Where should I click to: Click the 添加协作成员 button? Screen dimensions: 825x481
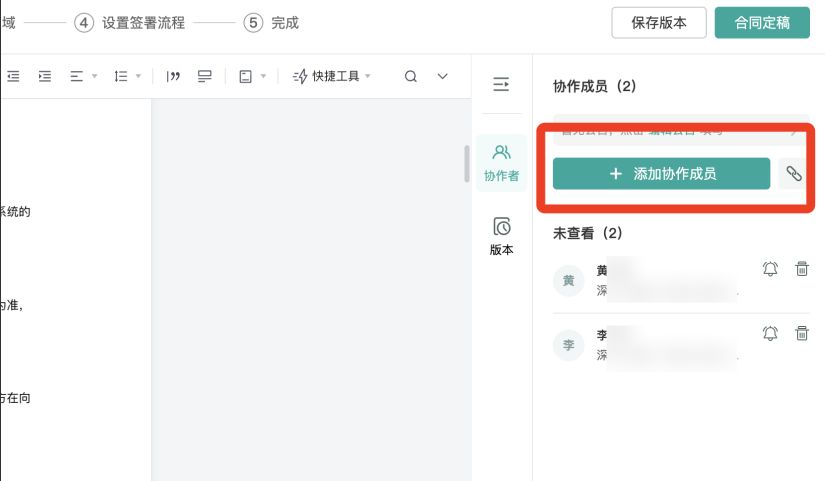pyautogui.click(x=661, y=174)
